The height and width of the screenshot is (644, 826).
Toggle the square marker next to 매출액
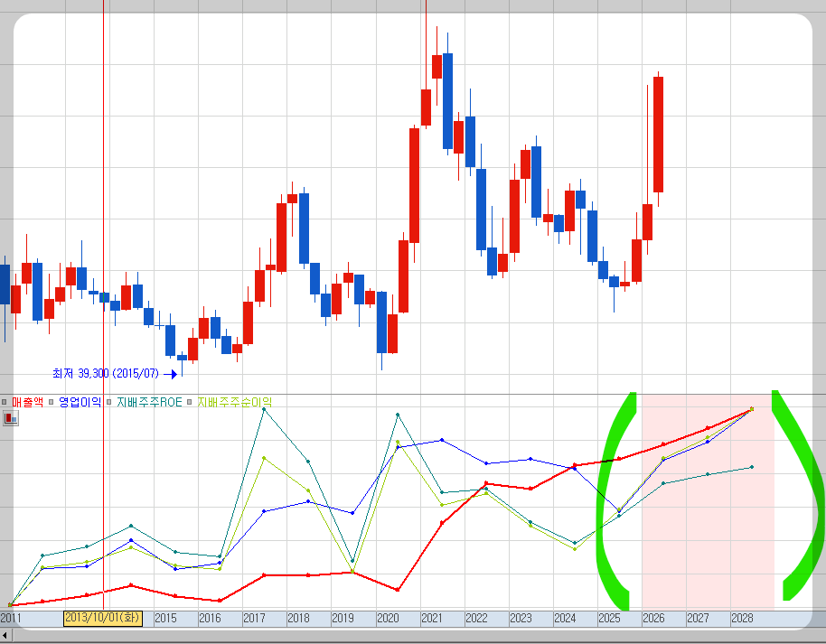point(5,402)
